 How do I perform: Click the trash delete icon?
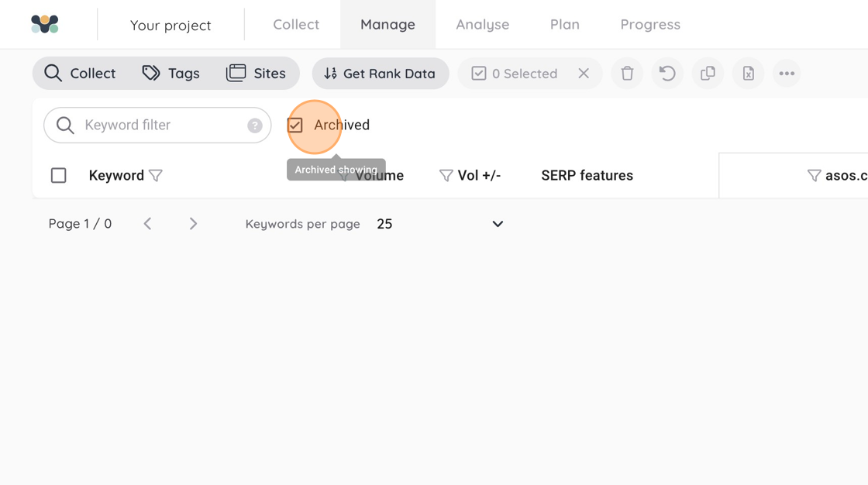[627, 73]
